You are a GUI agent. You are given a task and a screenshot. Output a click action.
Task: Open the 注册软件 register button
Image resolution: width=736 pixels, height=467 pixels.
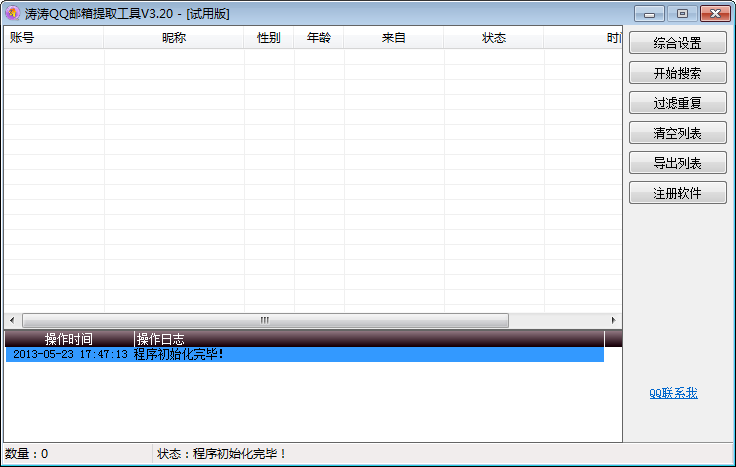(x=677, y=193)
